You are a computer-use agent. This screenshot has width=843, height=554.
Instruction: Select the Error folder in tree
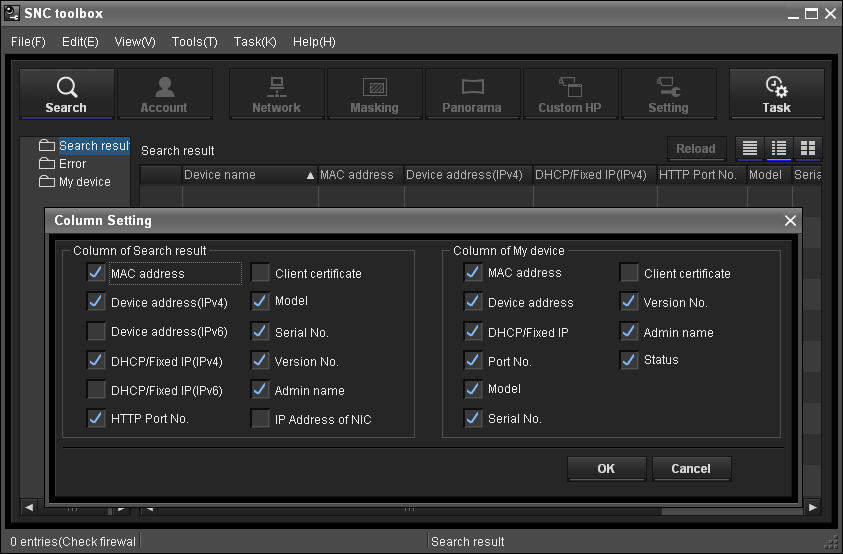[x=72, y=163]
